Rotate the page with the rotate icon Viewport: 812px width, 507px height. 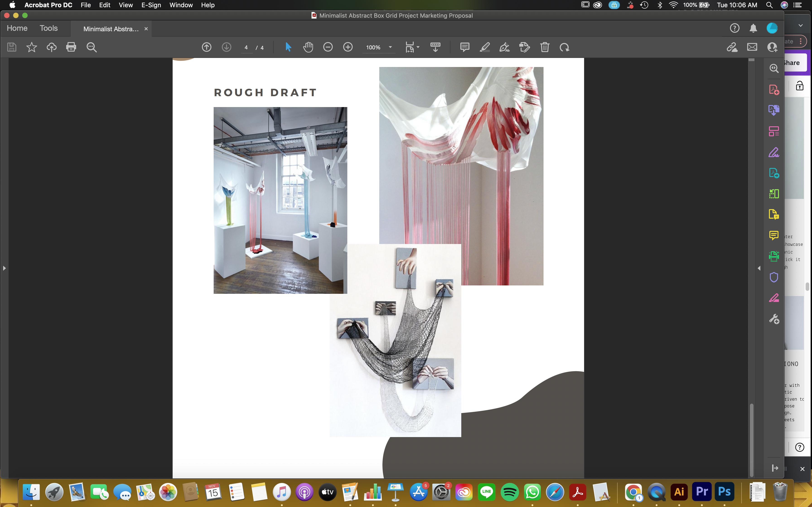[564, 47]
